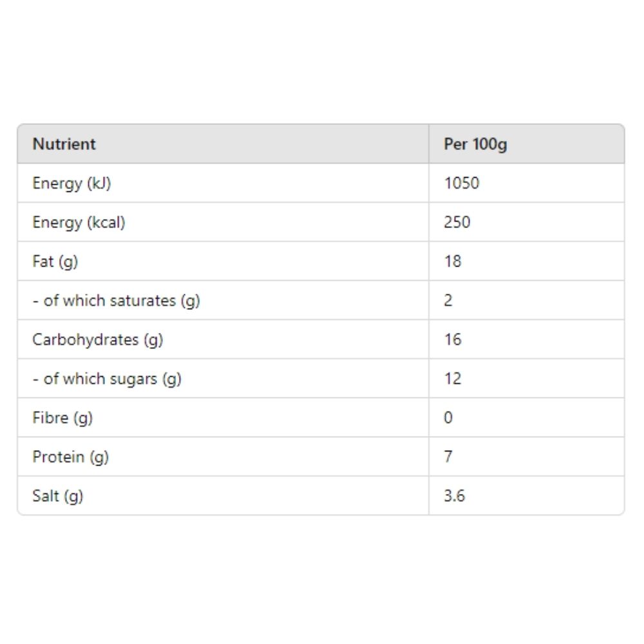Click the salt value 3.6
The width and height of the screenshot is (644, 644).
454,496
